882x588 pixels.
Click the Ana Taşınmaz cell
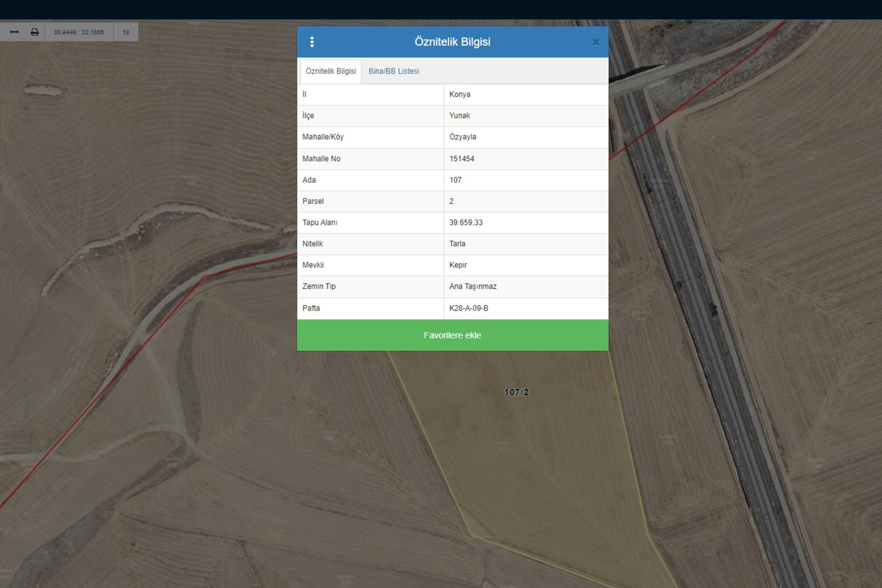[x=473, y=286]
